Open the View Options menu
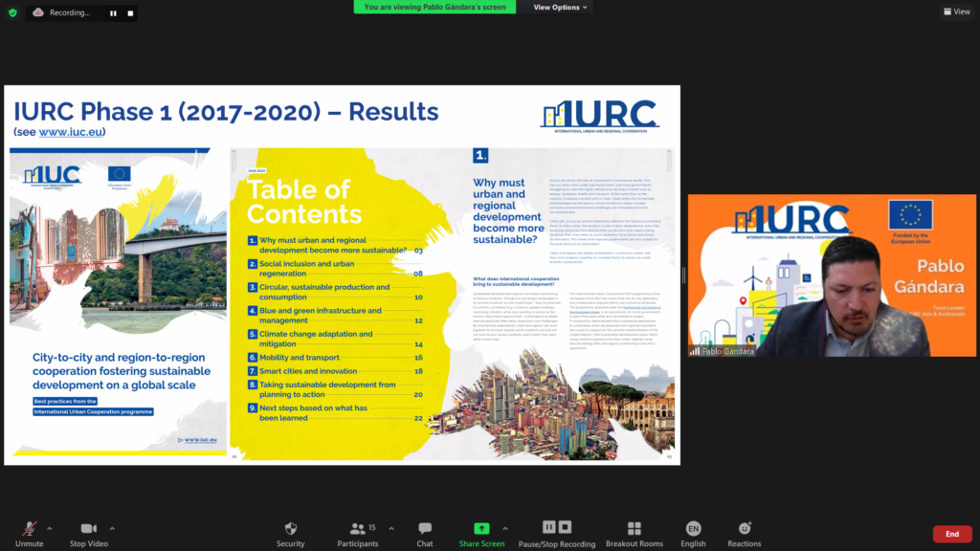 click(560, 8)
